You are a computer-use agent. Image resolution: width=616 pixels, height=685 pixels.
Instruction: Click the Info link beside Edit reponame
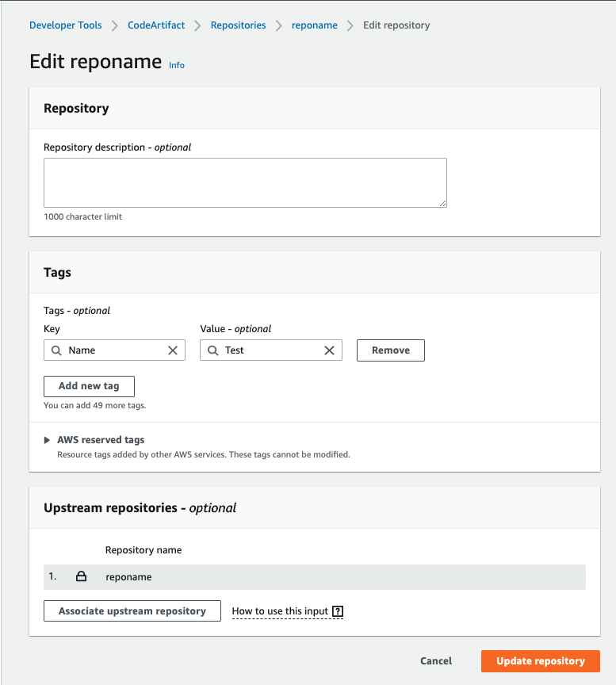[176, 65]
